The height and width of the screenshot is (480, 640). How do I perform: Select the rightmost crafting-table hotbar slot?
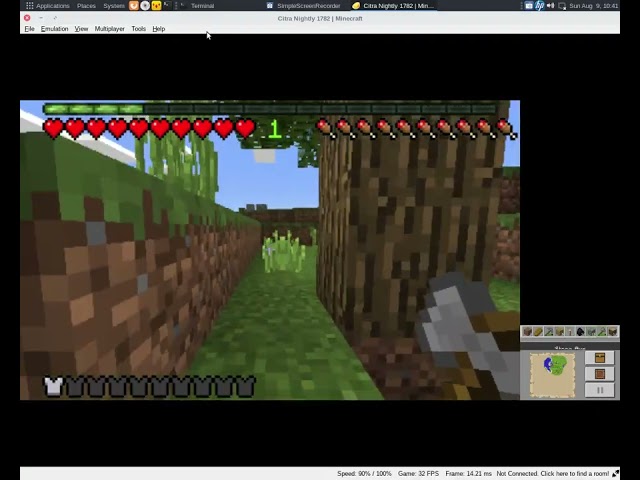(x=613, y=331)
